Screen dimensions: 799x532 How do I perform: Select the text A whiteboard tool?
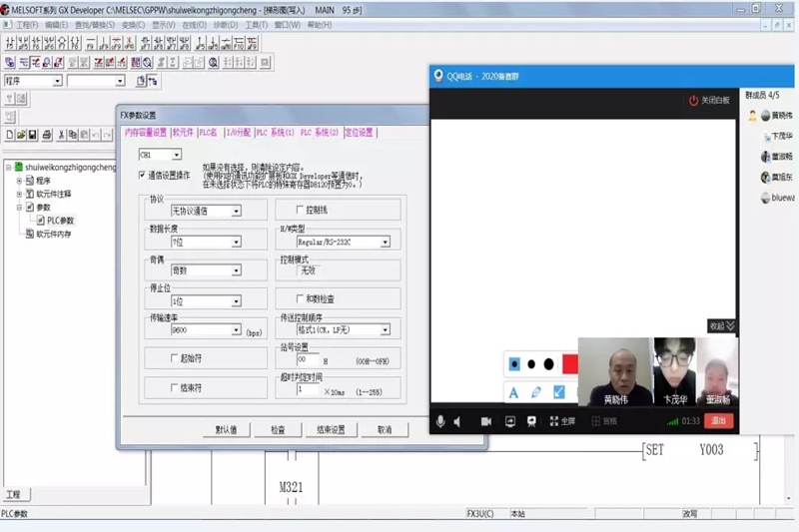(513, 392)
